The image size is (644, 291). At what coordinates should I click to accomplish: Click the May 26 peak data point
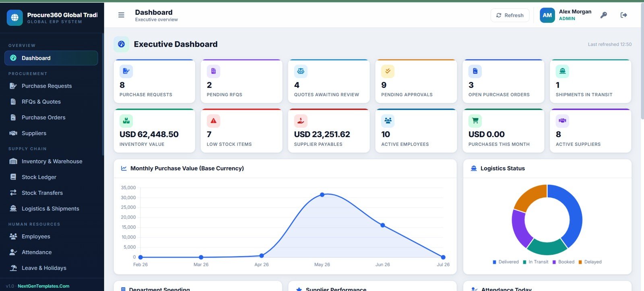pos(322,195)
